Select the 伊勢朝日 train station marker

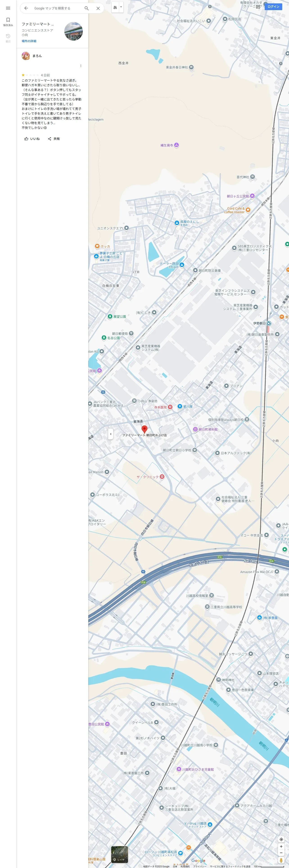(x=269, y=323)
